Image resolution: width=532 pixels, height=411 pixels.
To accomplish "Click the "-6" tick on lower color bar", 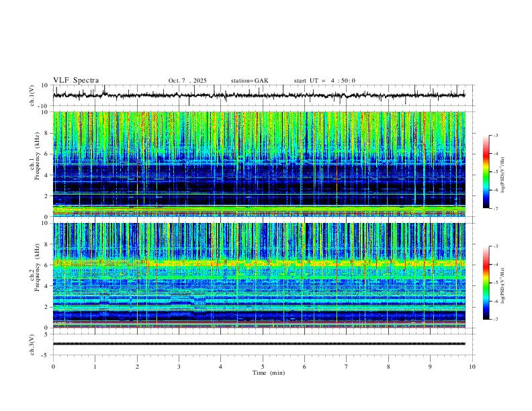I will (x=495, y=301).
